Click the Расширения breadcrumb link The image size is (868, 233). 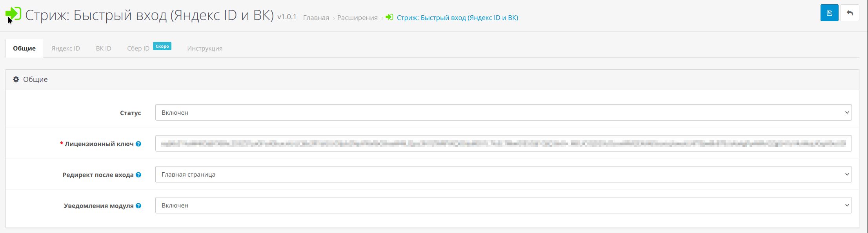pyautogui.click(x=357, y=18)
